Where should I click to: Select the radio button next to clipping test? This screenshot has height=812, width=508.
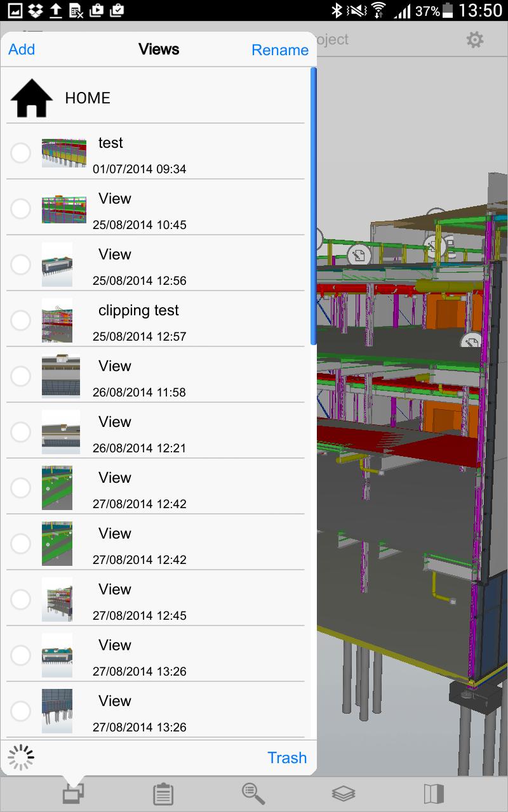click(20, 320)
